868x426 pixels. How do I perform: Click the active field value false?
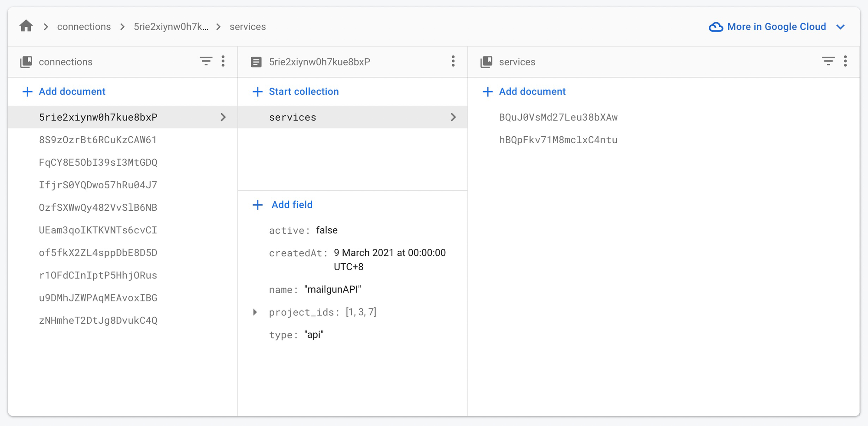327,230
